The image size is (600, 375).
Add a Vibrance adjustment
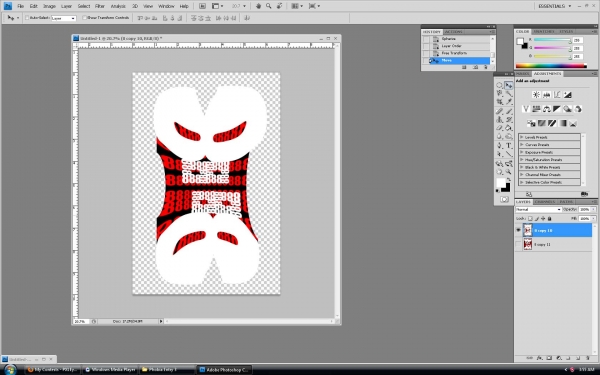pos(526,109)
